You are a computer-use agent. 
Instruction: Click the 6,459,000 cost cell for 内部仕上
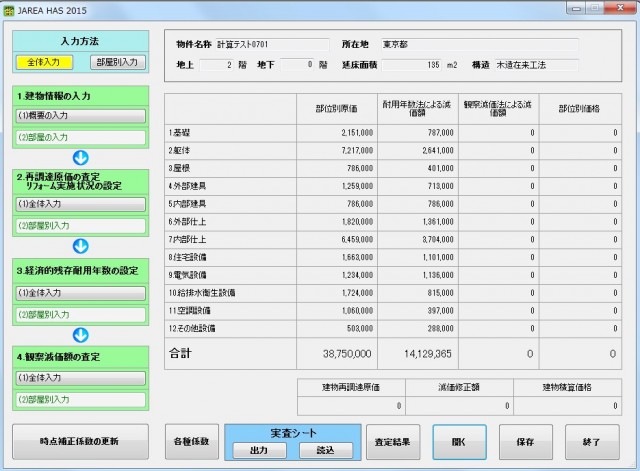(x=337, y=240)
